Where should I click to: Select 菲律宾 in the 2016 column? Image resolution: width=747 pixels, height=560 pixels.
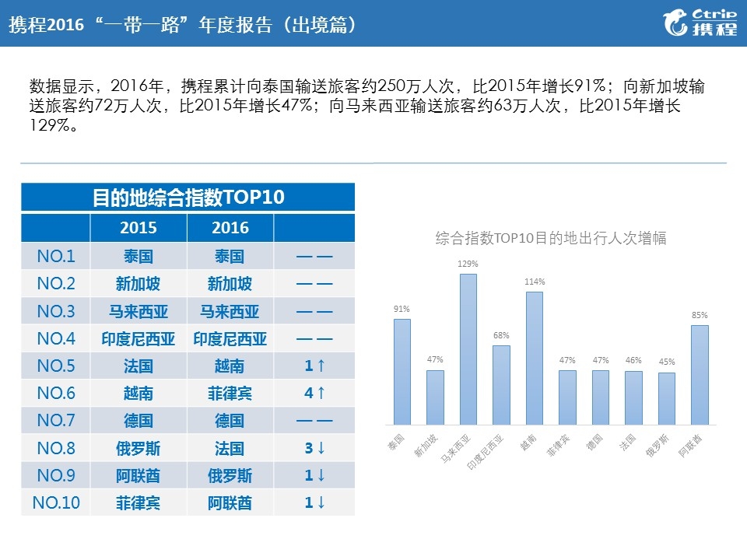[230, 394]
